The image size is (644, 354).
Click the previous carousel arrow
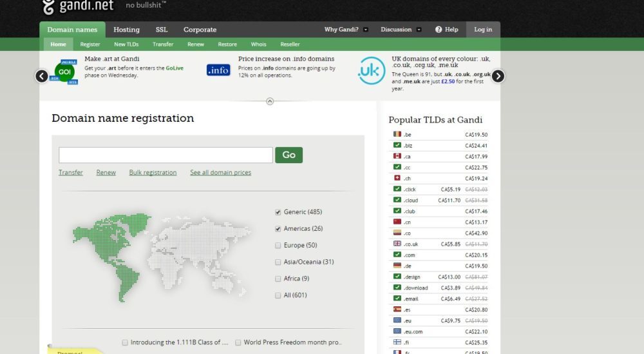pyautogui.click(x=41, y=76)
